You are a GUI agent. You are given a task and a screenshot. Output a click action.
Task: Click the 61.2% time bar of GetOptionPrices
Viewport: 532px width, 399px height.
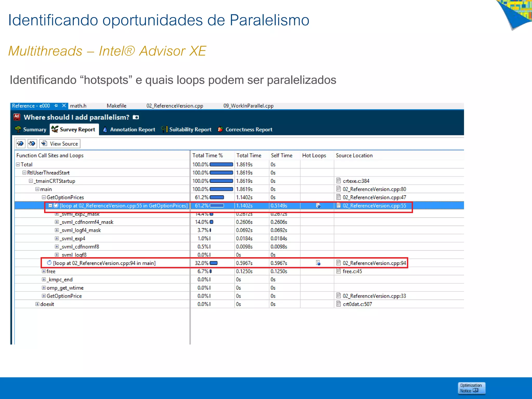coord(217,197)
